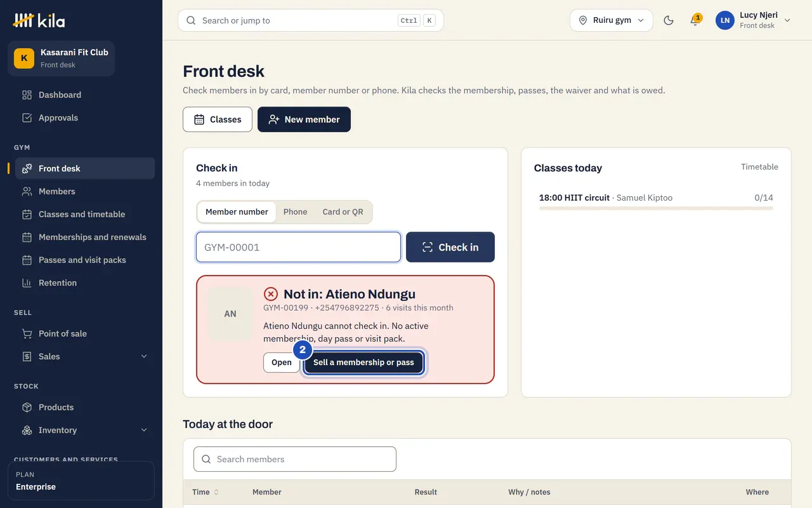This screenshot has height=508, width=812.
Task: Click the Search or jump to box
Action: (311, 20)
